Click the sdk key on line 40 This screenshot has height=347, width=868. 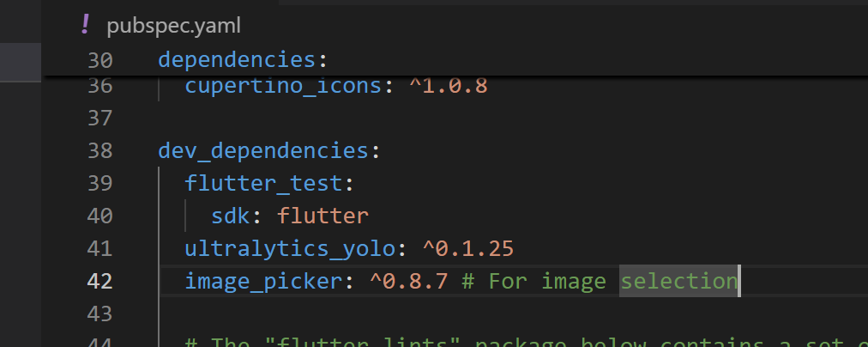[x=231, y=216]
